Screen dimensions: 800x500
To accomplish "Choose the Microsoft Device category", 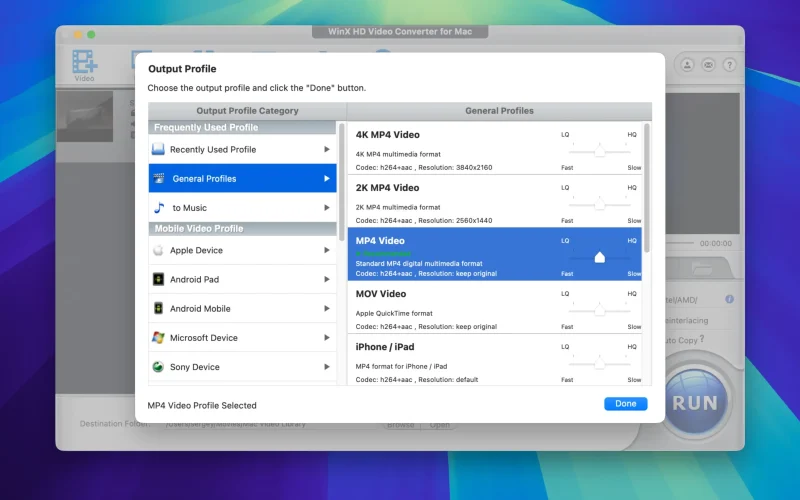I will point(242,337).
